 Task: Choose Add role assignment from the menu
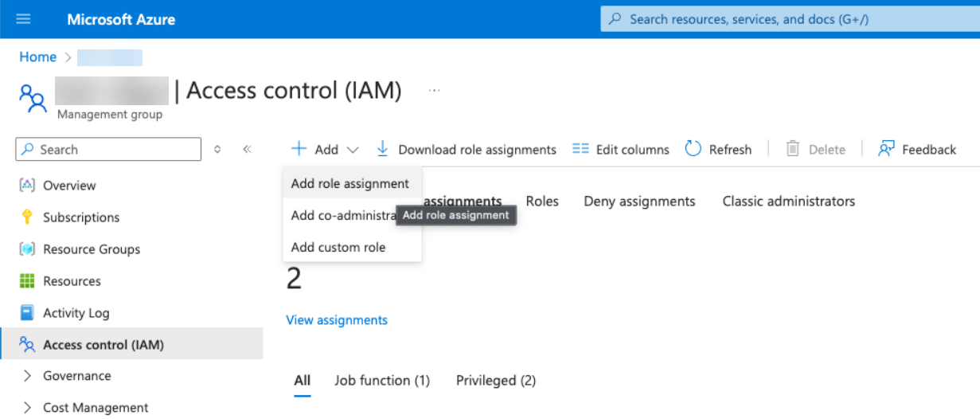point(352,183)
